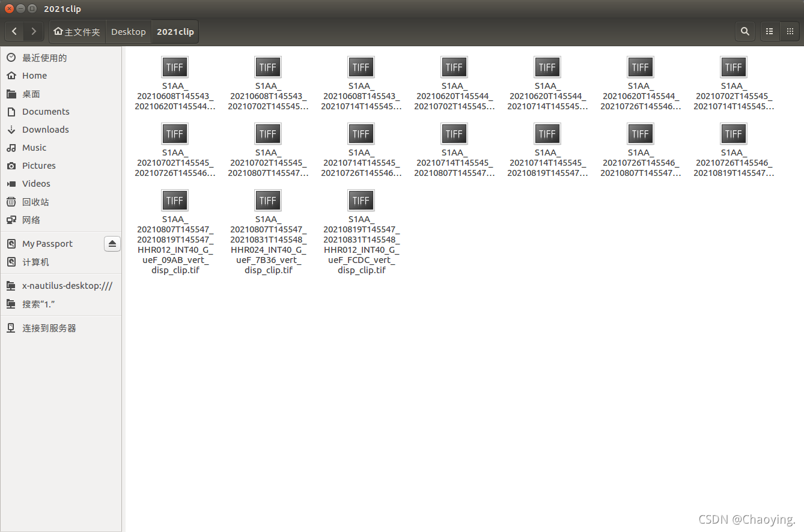Go back with the left arrow button

[14, 32]
